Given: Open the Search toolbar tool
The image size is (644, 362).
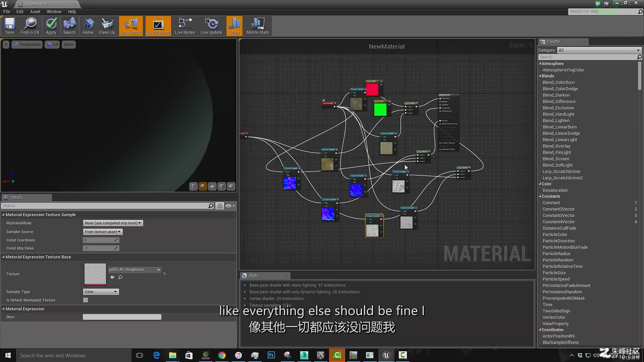Looking at the screenshot, I should point(69,26).
